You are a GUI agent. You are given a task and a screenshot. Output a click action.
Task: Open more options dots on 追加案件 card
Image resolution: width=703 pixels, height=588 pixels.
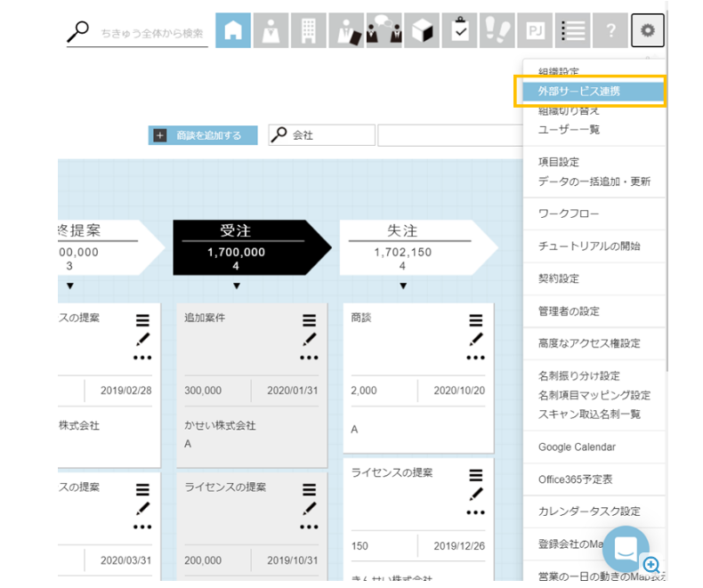point(309,358)
